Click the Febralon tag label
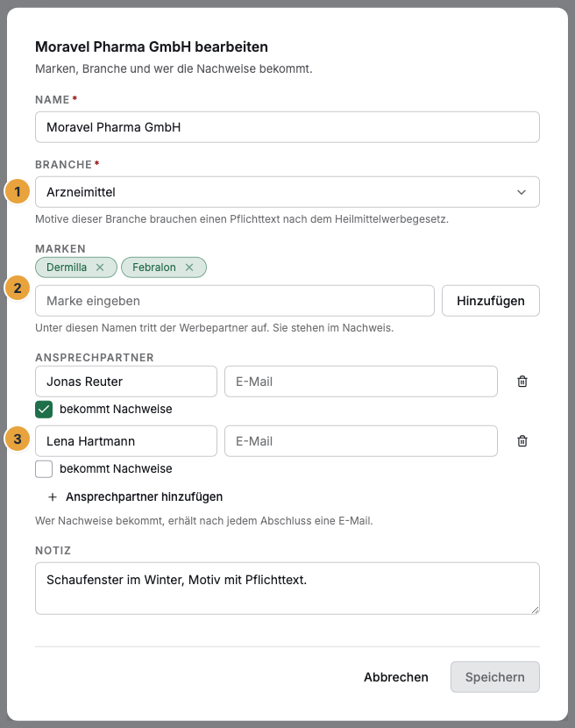 [x=154, y=268]
